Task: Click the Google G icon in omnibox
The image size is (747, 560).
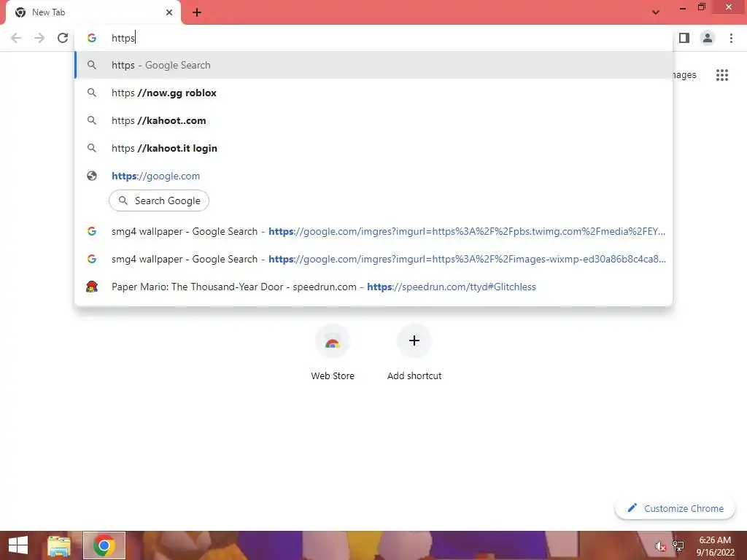Action: coord(92,38)
